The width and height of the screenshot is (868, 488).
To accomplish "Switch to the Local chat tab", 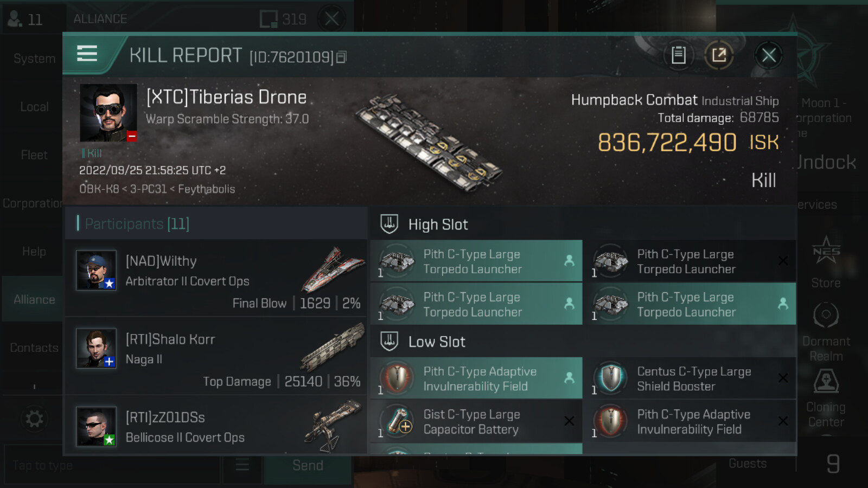I will coord(34,107).
